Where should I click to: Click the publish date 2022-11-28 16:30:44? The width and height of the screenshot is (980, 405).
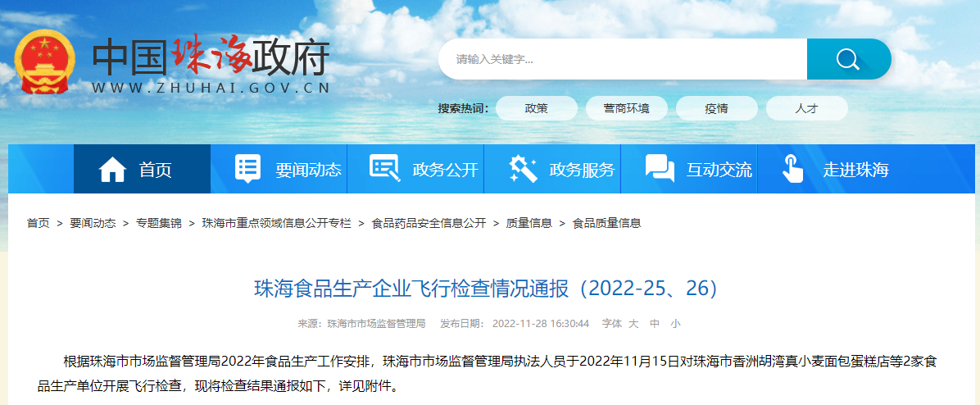(x=541, y=324)
